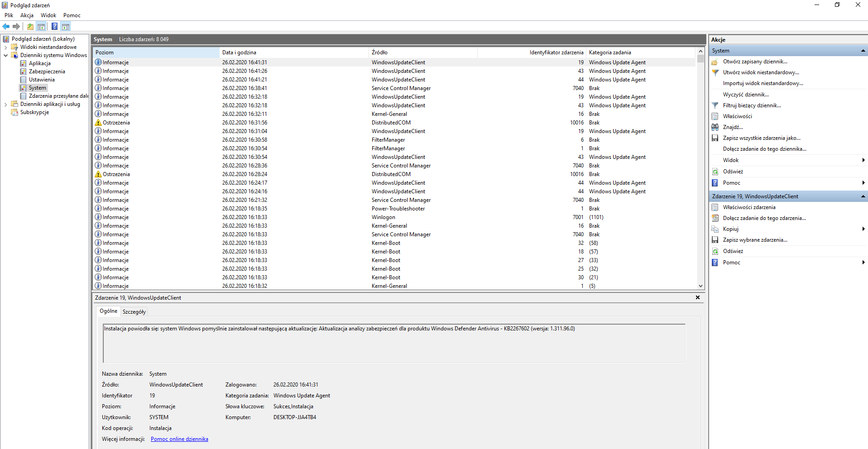
Task: Click the 'Otwórz zapisany dziennik...' folder icon
Action: [x=715, y=62]
